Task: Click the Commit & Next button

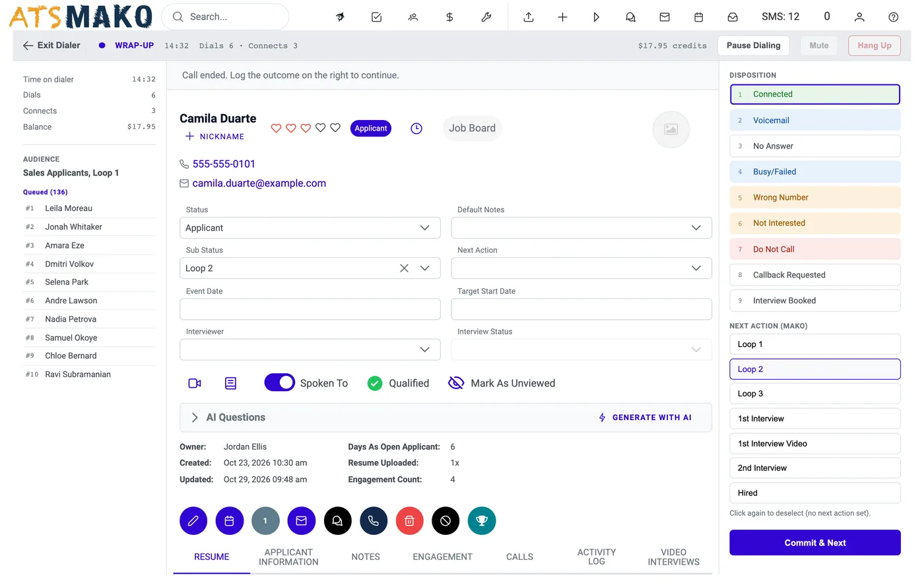Action: (x=815, y=543)
